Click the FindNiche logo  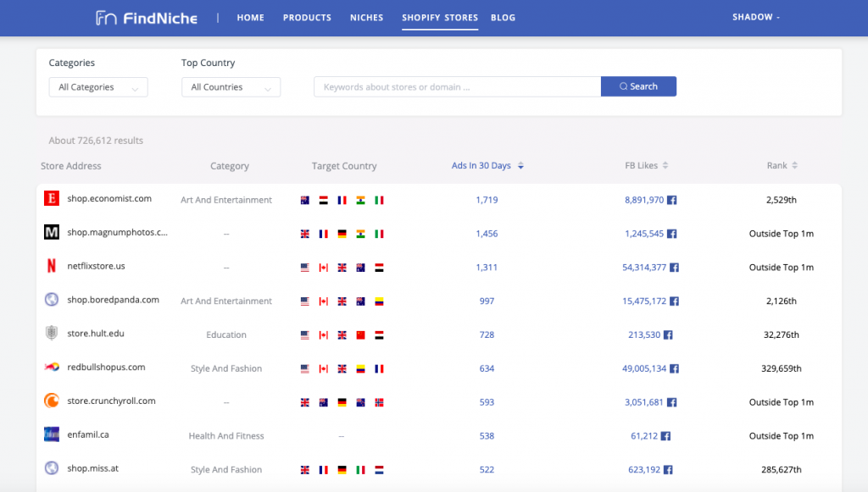point(146,19)
